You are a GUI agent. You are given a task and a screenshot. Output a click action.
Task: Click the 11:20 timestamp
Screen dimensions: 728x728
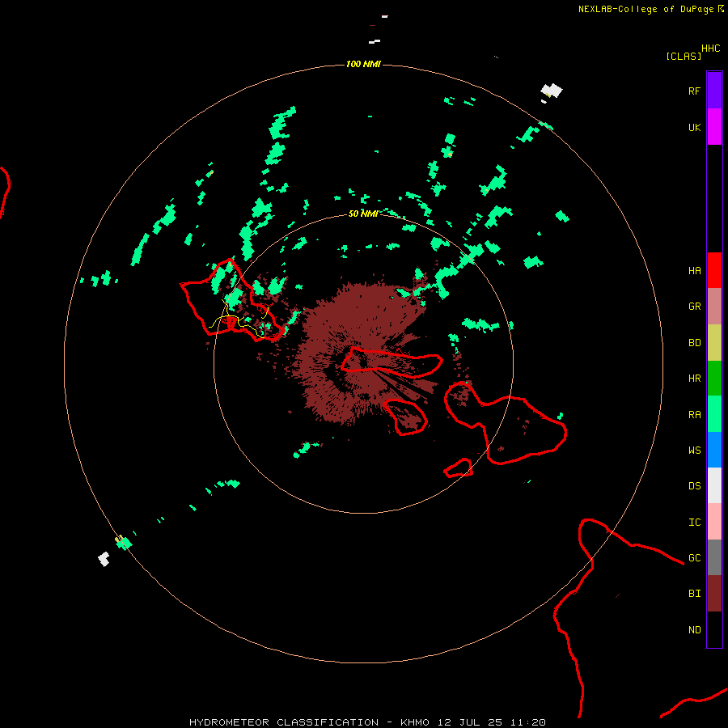point(528,722)
